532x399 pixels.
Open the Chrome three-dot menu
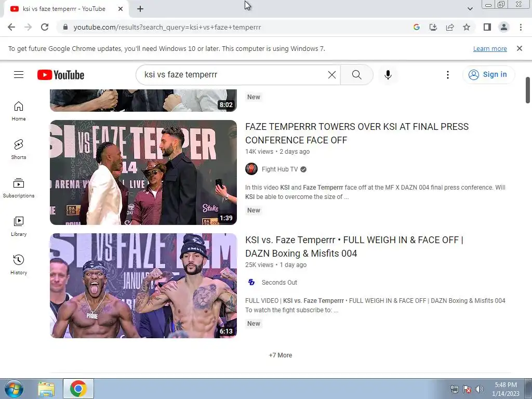[521, 27]
